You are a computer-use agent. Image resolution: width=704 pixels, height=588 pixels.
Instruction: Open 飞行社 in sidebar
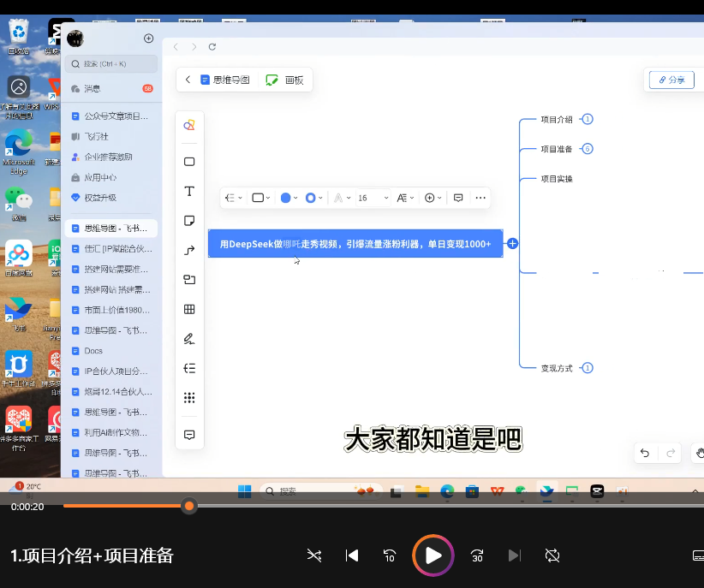[x=111, y=136]
